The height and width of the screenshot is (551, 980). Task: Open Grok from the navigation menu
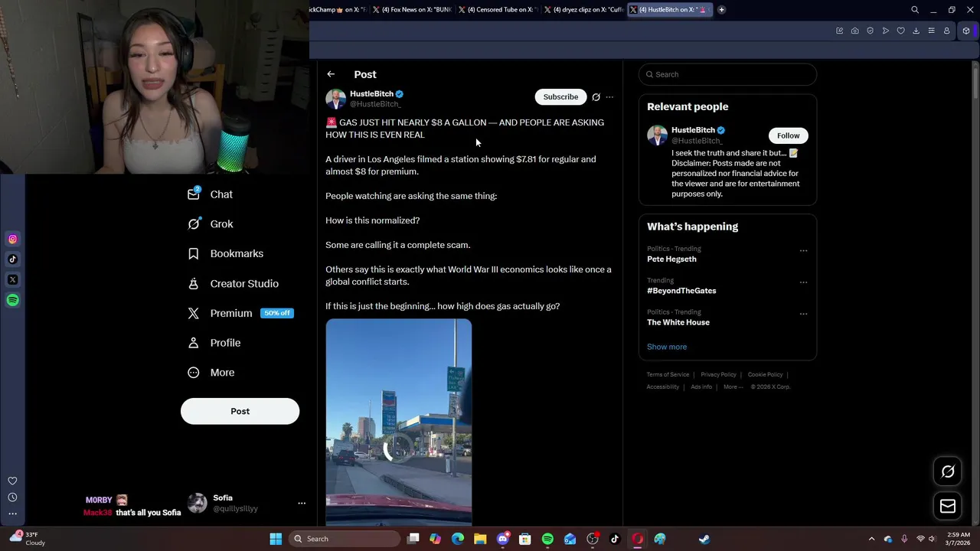click(211, 224)
